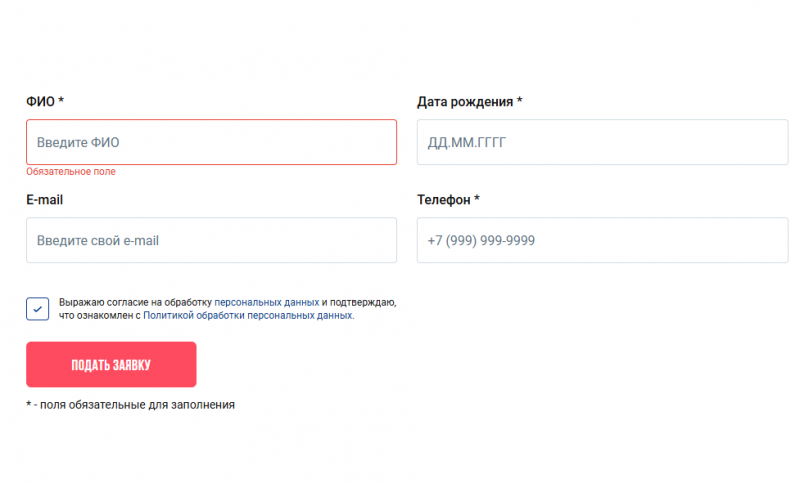Focus the Дата рождения date field
Image resolution: width=800 pixels, height=483 pixels.
click(x=602, y=142)
